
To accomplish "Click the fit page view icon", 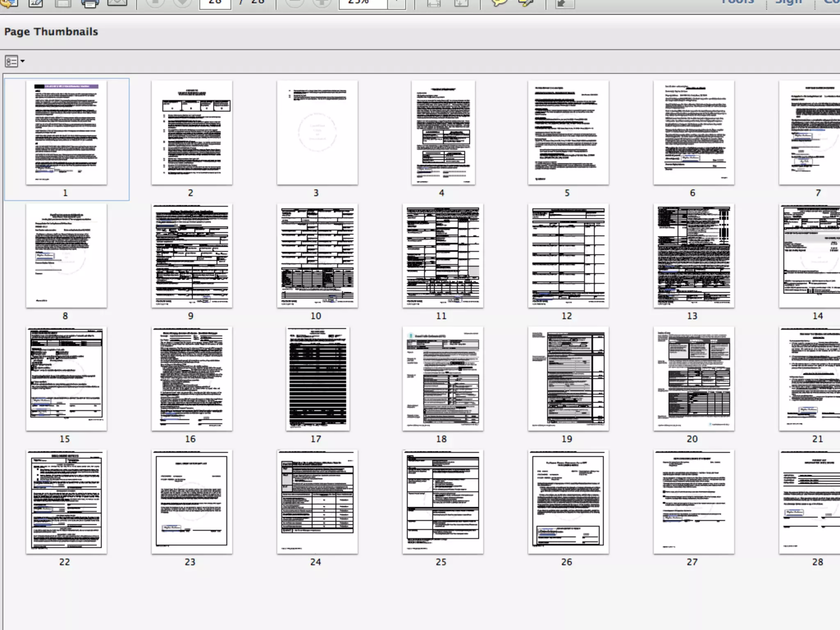I will (x=461, y=3).
